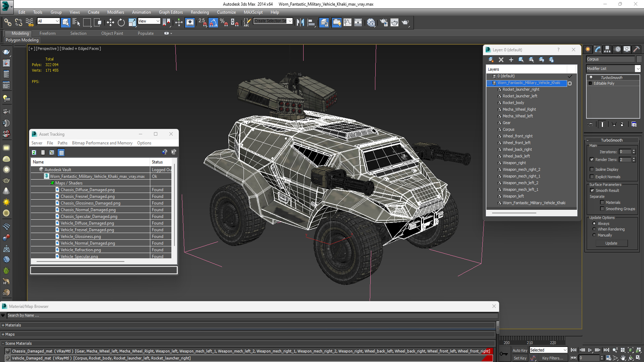Open the selection filter All dropdown
This screenshot has height=362, width=644.
click(48, 21)
